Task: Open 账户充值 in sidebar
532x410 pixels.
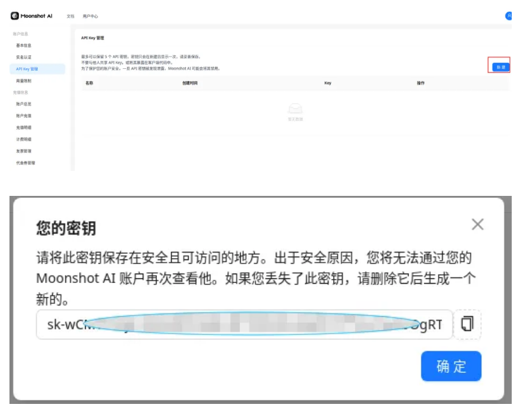Action: (x=24, y=116)
